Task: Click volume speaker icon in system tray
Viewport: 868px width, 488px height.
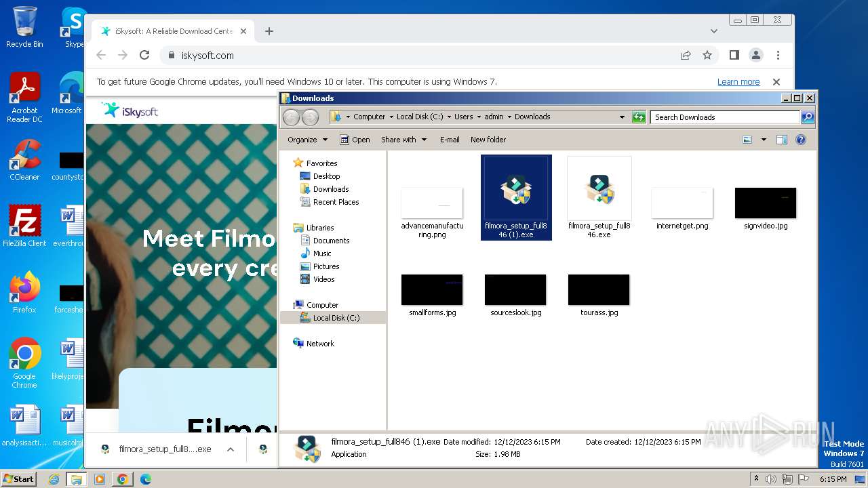Action: pos(771,479)
